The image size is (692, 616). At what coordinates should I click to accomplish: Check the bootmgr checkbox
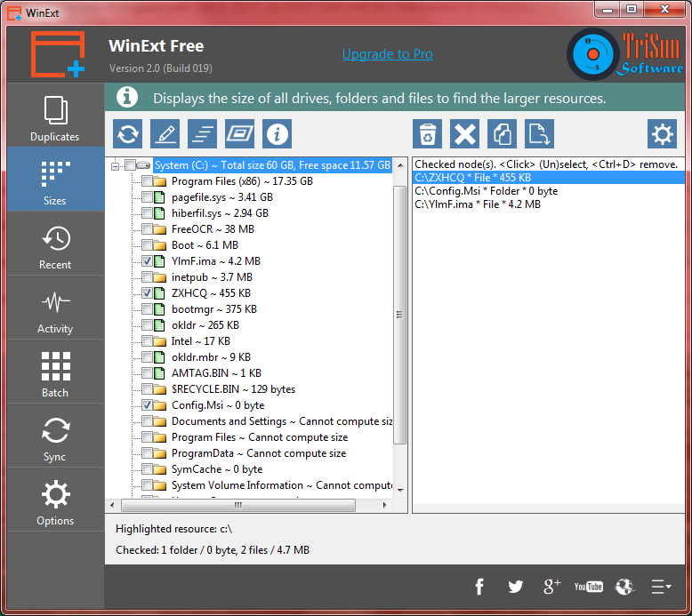click(x=147, y=309)
